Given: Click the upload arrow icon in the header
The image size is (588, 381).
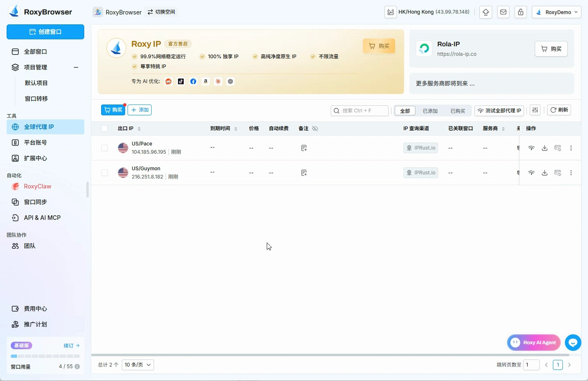Looking at the screenshot, I should (x=486, y=12).
